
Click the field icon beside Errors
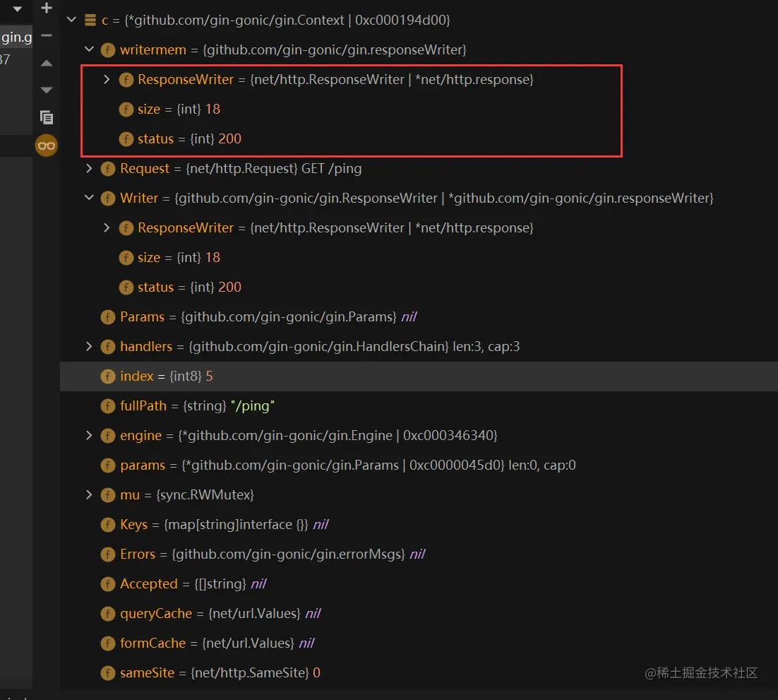tap(108, 554)
